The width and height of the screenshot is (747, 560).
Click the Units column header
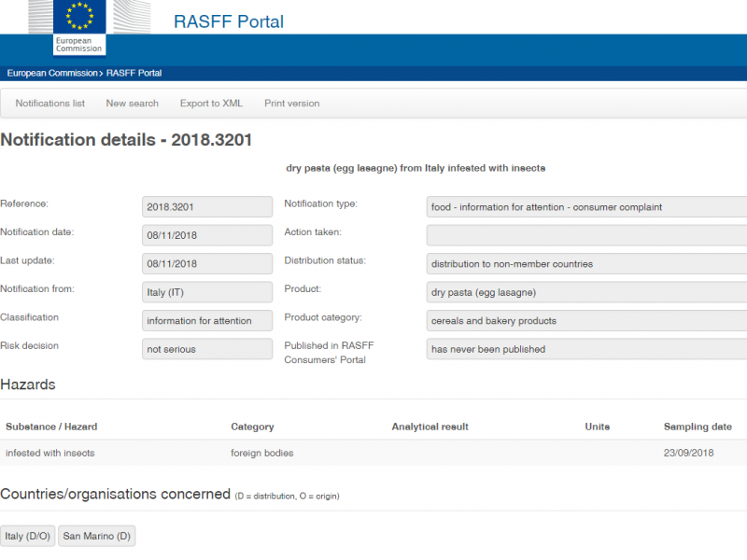[x=598, y=427]
